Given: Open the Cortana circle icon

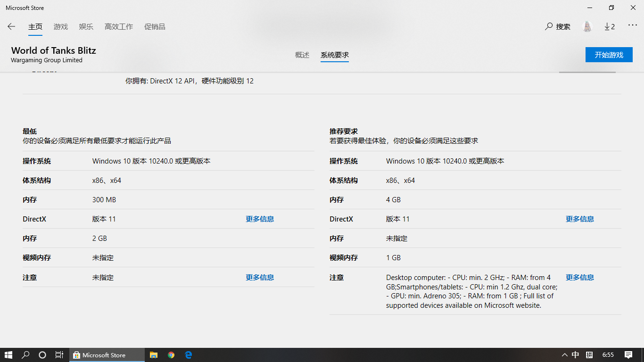Looking at the screenshot, I should pyautogui.click(x=42, y=355).
